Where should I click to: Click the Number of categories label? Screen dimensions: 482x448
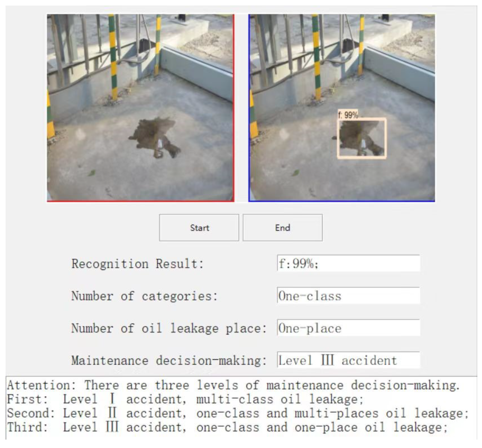[145, 296]
